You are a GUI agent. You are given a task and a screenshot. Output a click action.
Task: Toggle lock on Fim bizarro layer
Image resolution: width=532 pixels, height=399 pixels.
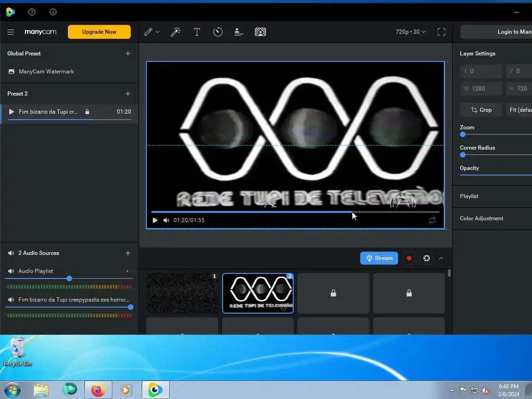point(87,112)
